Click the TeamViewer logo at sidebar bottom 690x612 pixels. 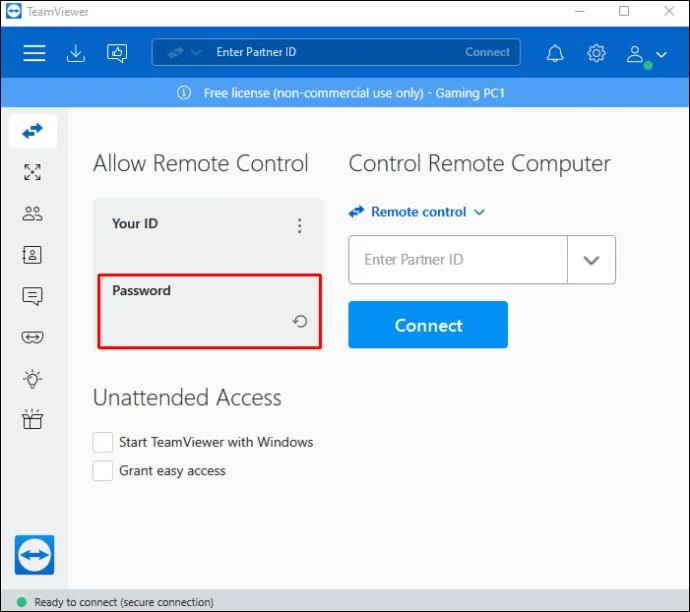click(x=34, y=555)
